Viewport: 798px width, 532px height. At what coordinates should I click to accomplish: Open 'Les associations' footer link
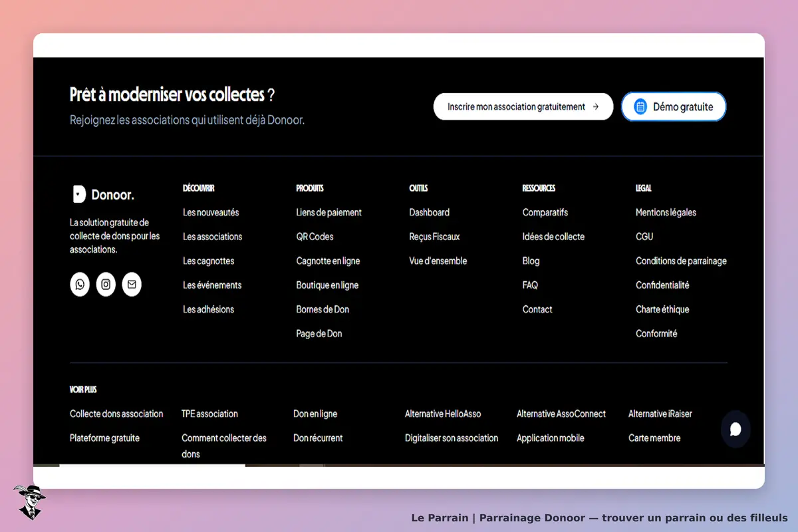[213, 237]
